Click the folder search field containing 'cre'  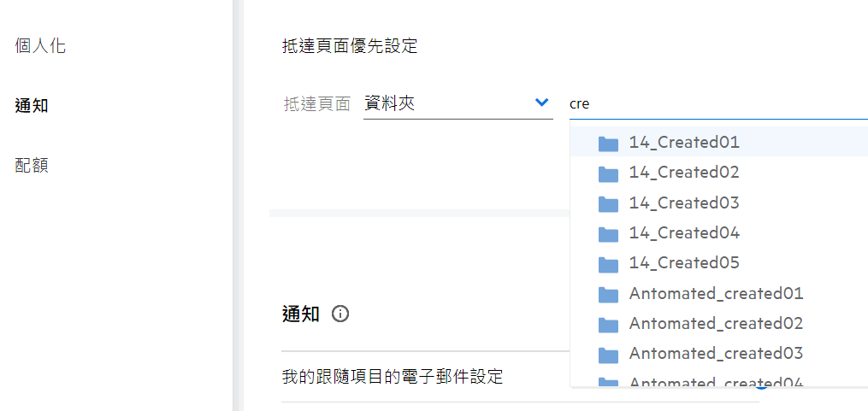717,104
